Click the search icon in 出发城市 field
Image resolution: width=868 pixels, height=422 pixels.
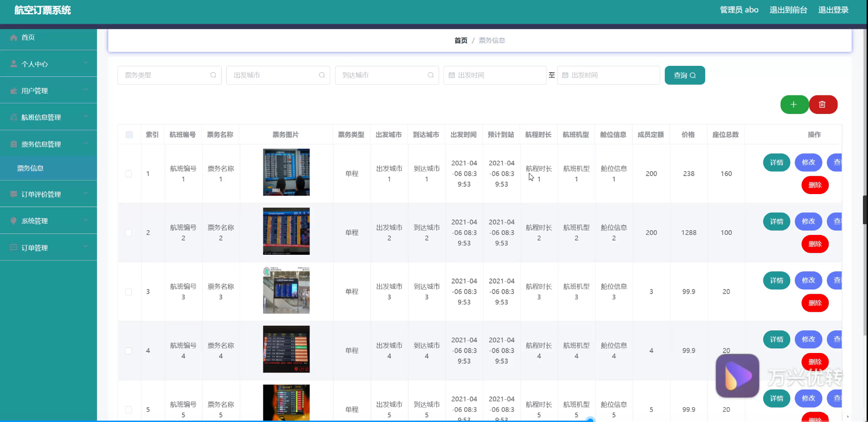click(x=322, y=75)
